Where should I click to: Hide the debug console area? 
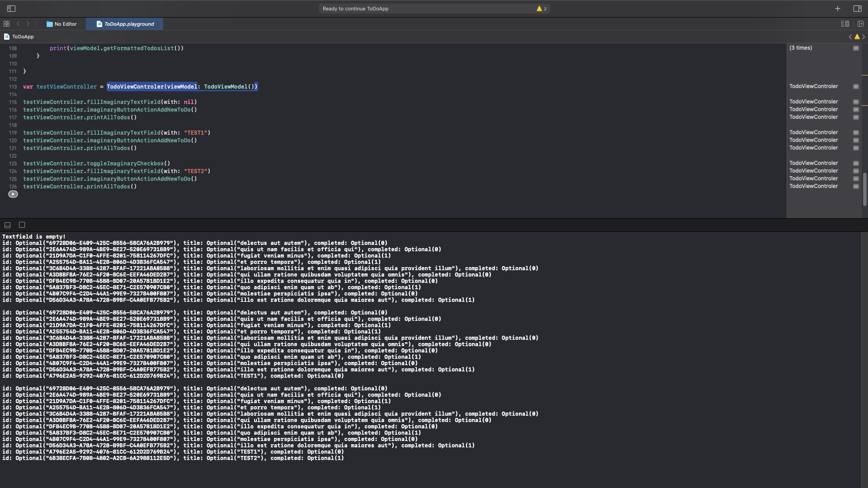[7, 225]
